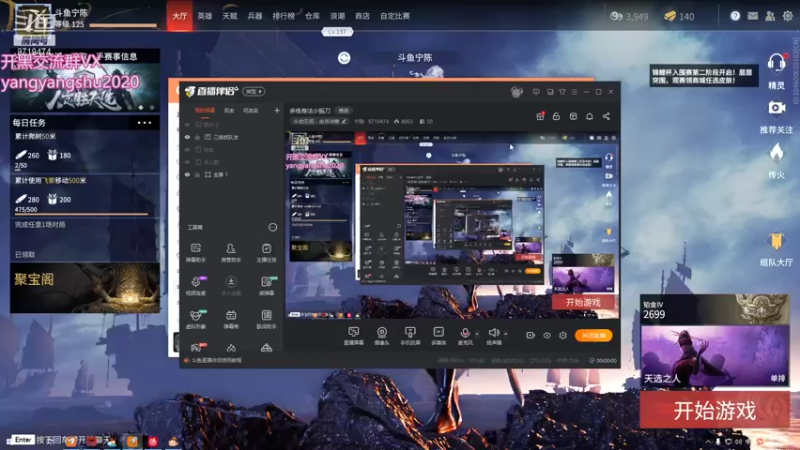Image resolution: width=800 pixels, height=450 pixels.
Task: Expand the speaker options arrow
Action: (506, 334)
